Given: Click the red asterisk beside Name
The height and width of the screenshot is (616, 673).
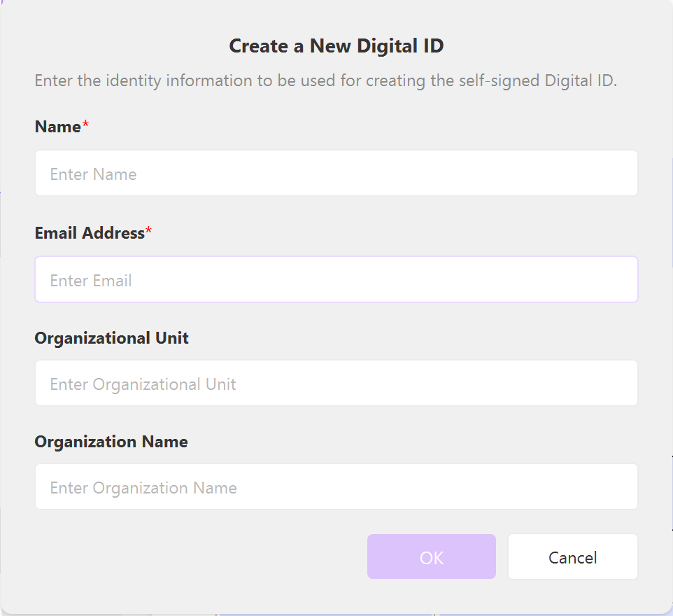Looking at the screenshot, I should pyautogui.click(x=86, y=125).
